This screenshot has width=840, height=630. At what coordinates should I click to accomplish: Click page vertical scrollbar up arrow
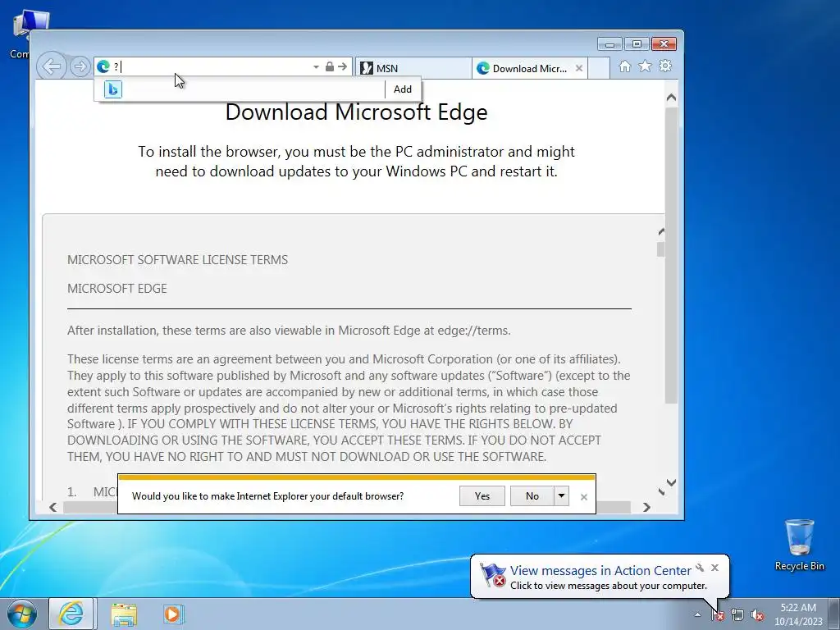[671, 98]
